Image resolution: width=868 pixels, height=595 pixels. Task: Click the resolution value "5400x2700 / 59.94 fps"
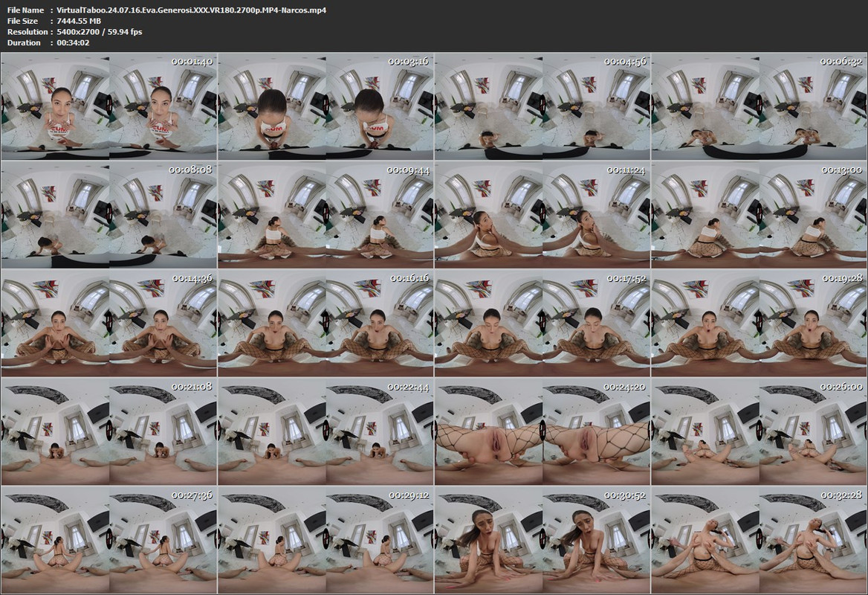click(x=100, y=31)
